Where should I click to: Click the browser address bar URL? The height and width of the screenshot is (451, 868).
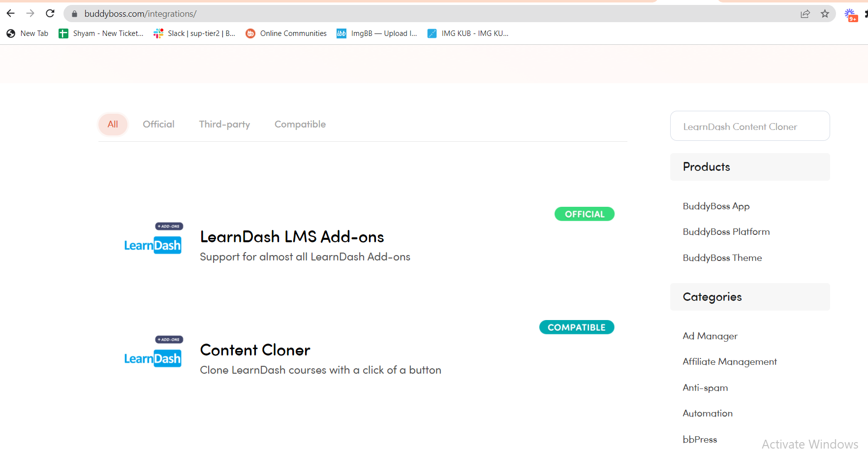[x=140, y=14]
